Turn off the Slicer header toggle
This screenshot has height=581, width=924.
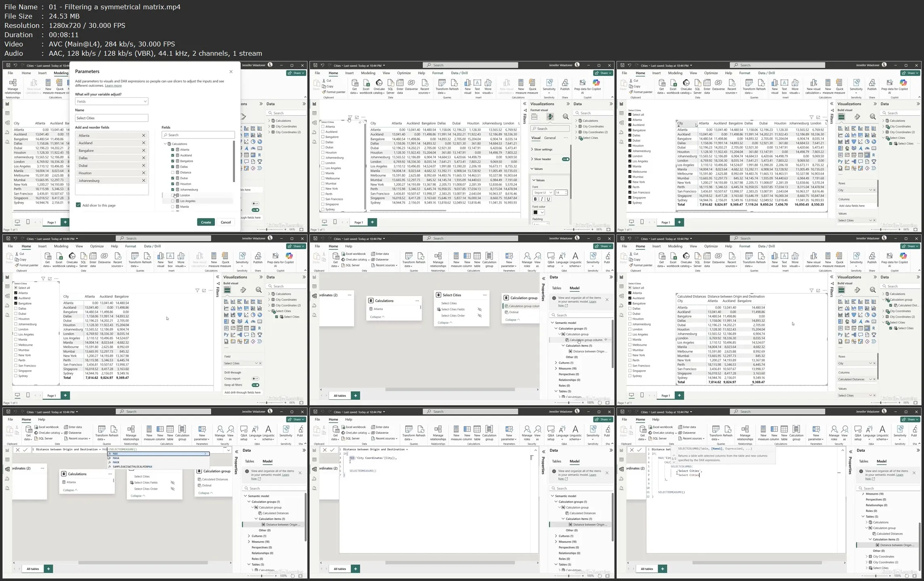565,159
